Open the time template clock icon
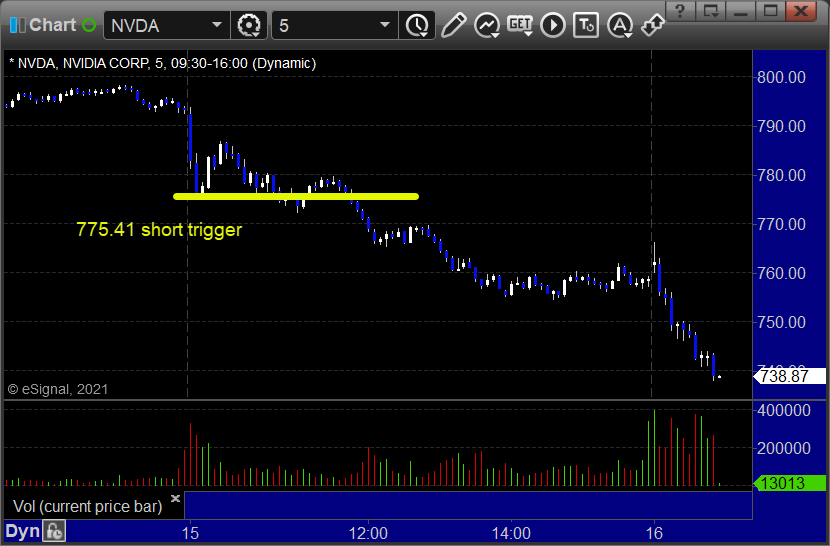830x546 pixels. (418, 25)
